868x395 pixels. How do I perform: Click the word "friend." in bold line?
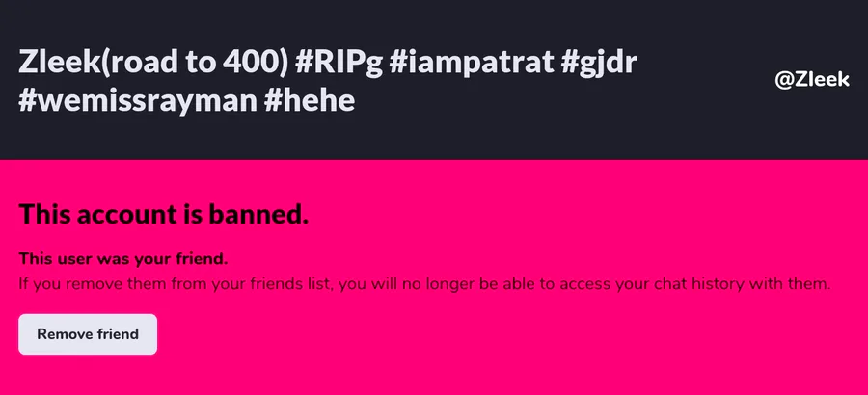pos(203,259)
